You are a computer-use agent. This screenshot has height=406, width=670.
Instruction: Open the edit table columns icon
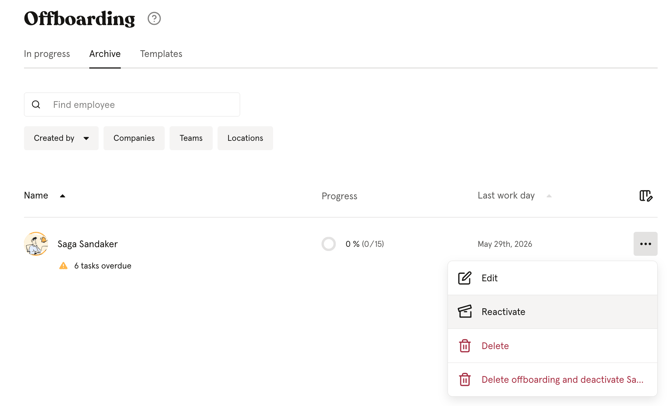(x=646, y=196)
